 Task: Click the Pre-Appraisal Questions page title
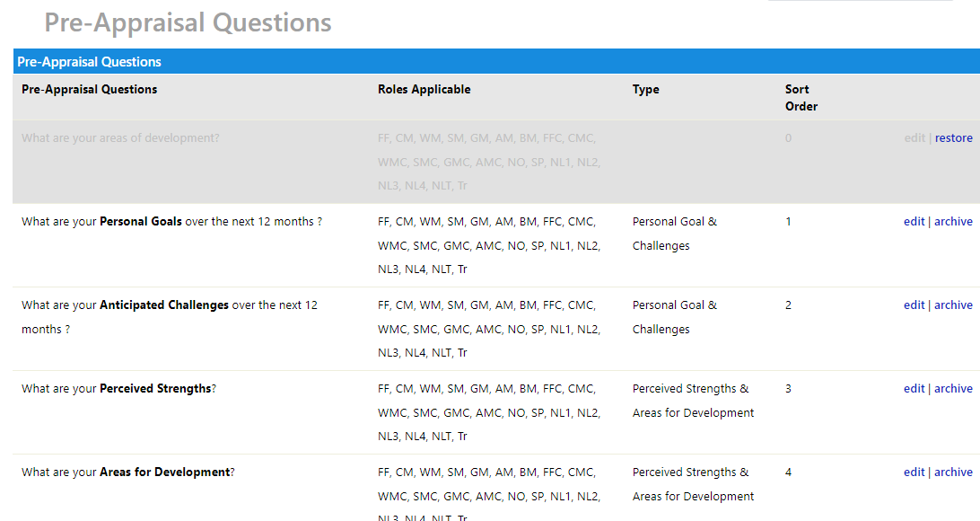click(x=188, y=23)
